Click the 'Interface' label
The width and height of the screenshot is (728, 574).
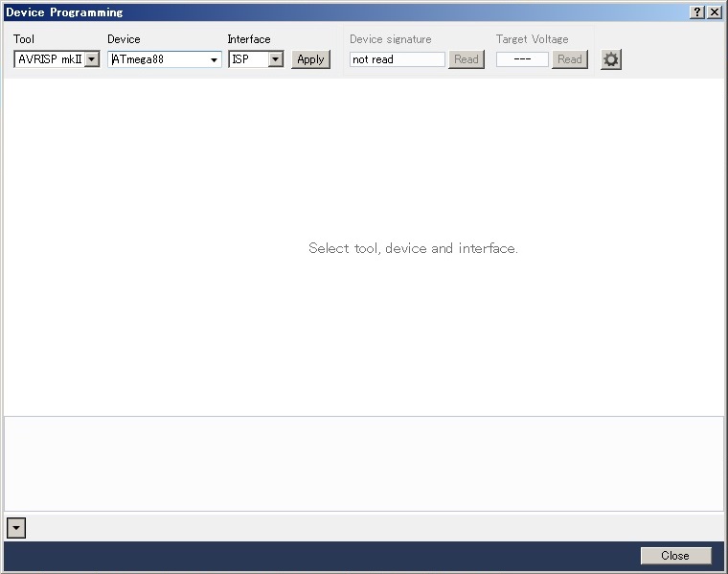tap(249, 39)
